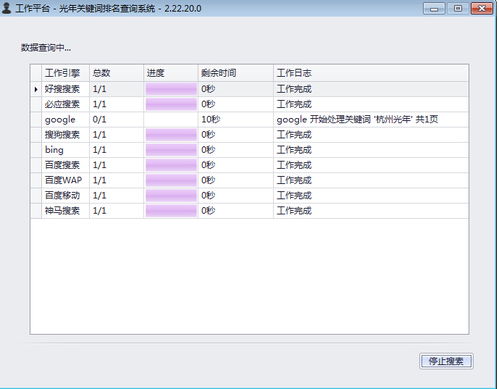The width and height of the screenshot is (499, 389).
Task: Click the 剩余时间 column header
Action: [x=236, y=73]
